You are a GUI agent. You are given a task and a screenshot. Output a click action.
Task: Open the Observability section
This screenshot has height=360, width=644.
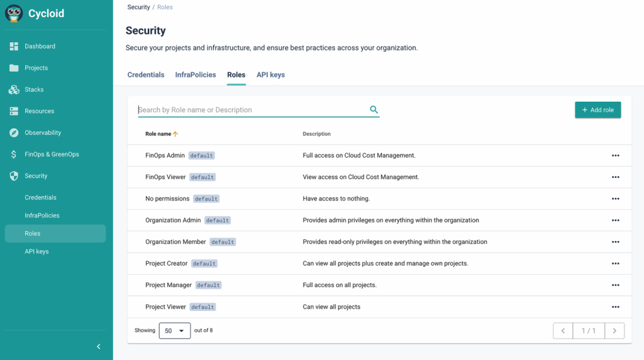point(43,133)
